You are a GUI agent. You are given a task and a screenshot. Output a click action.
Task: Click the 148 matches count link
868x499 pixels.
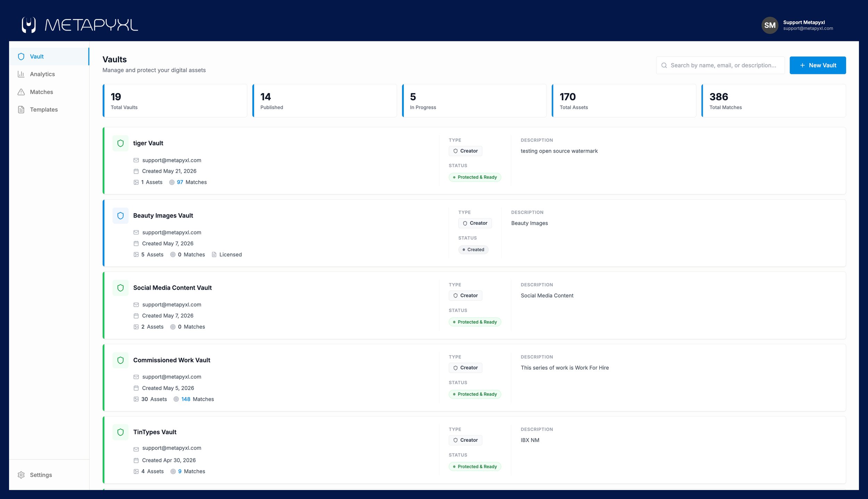pyautogui.click(x=186, y=399)
